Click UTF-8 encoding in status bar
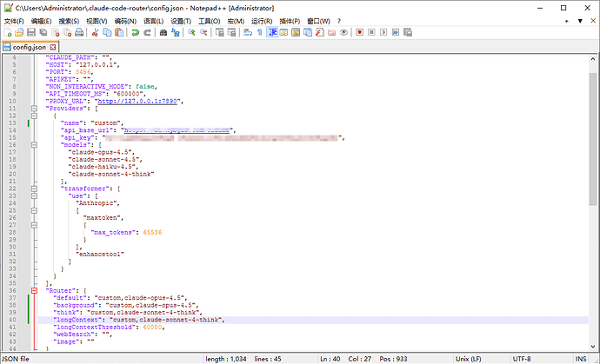Viewport: 600px width, 364px height. tap(522, 359)
